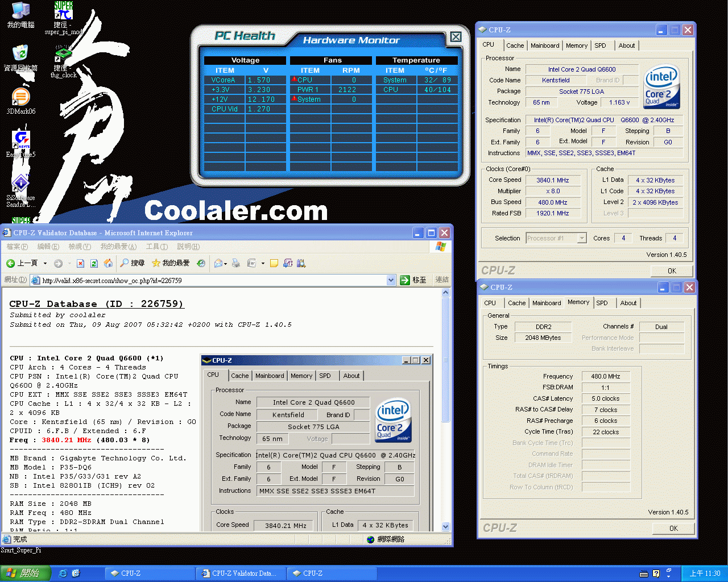Open 我的電腦 desktop icon

[21, 15]
